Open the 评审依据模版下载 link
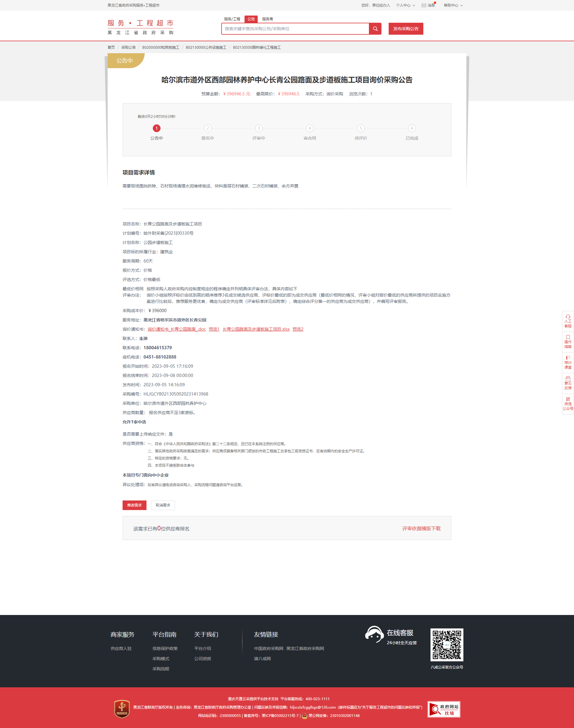Viewport: 574px width, 728px height. coord(421,528)
